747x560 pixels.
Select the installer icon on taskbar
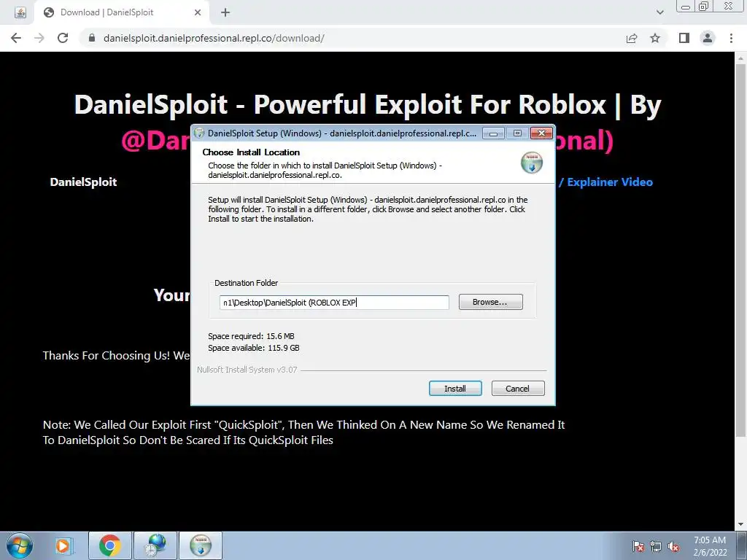[201, 545]
